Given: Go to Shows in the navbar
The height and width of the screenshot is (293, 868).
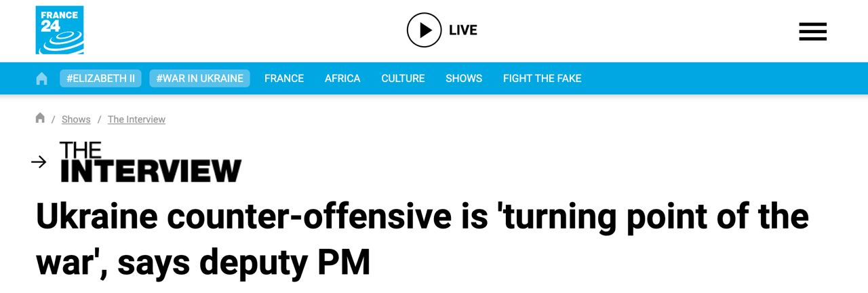Looking at the screenshot, I should pyautogui.click(x=464, y=79).
